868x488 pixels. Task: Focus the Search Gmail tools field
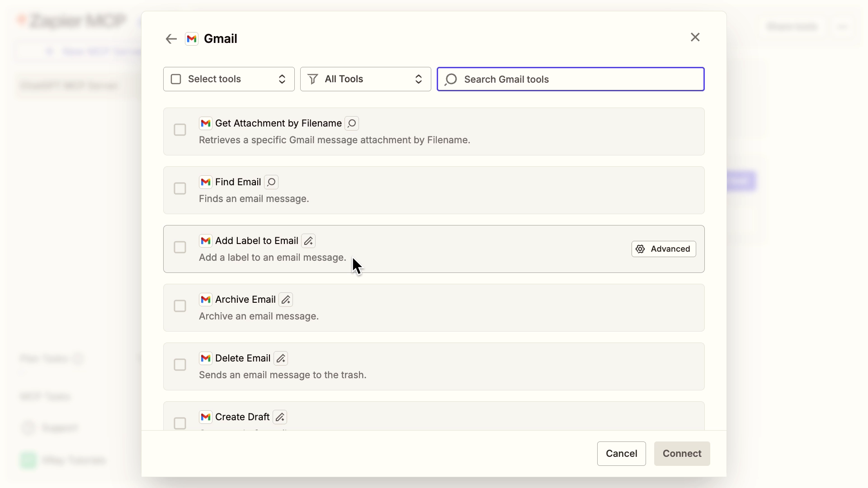pyautogui.click(x=579, y=79)
